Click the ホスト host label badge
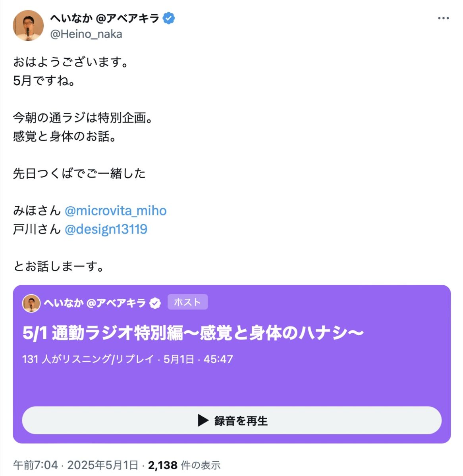463x476 pixels. [187, 302]
